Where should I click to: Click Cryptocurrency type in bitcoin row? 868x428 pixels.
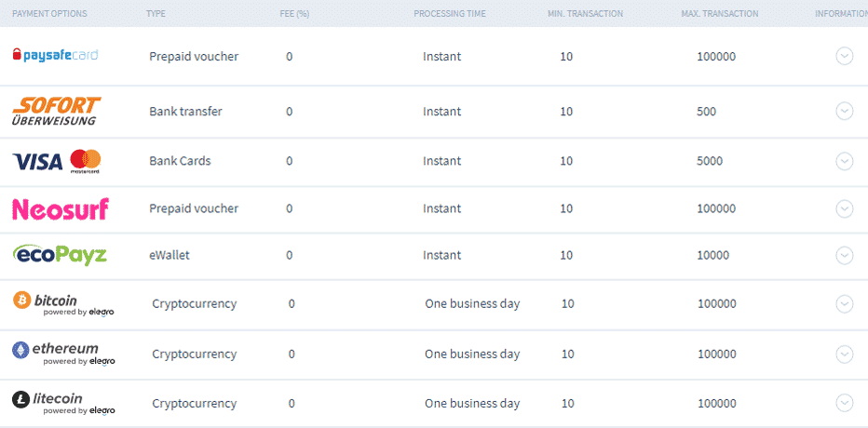(x=195, y=303)
